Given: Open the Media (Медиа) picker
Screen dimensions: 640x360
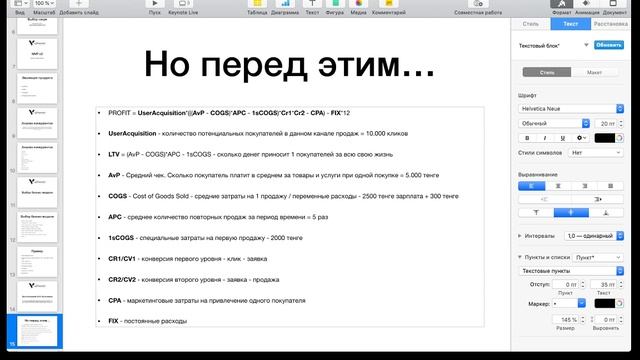Looking at the screenshot, I should pyautogui.click(x=358, y=4).
